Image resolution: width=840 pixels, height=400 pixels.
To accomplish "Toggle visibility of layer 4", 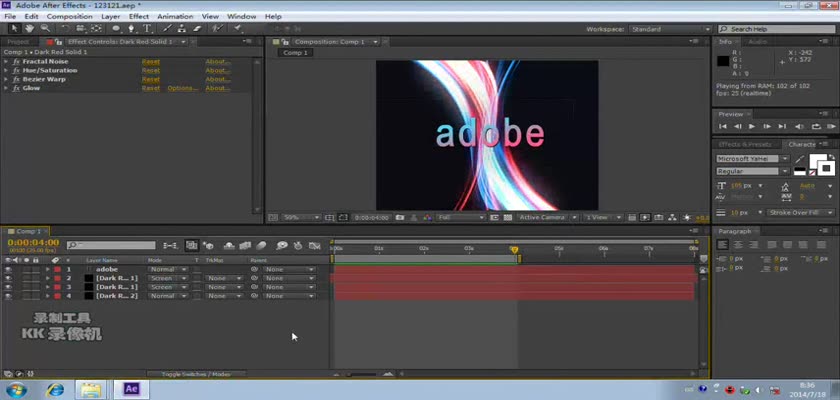I will (8, 296).
